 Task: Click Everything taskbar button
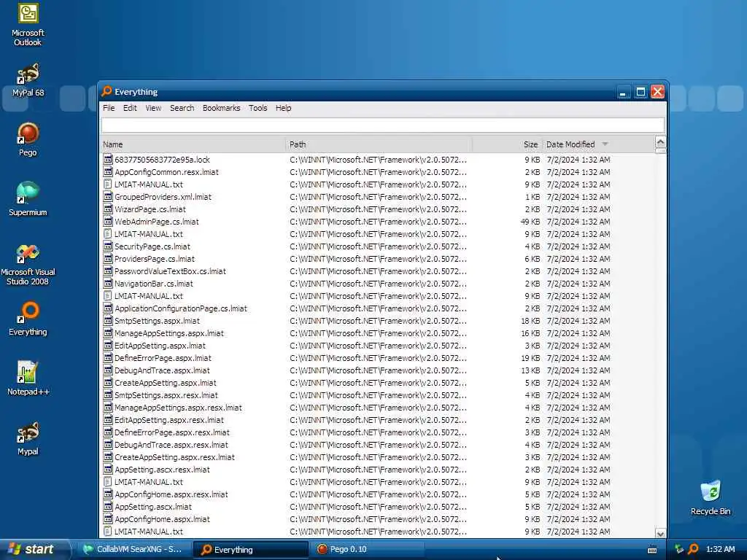(x=251, y=550)
